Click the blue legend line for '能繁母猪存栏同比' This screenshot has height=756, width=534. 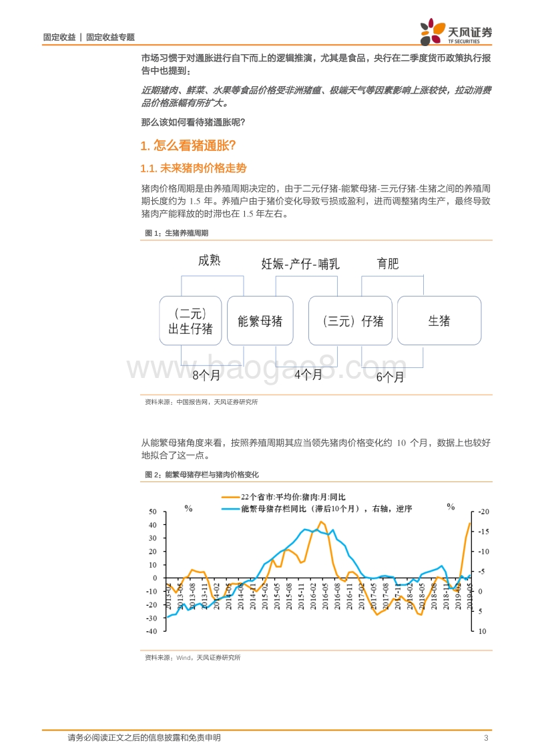230,509
